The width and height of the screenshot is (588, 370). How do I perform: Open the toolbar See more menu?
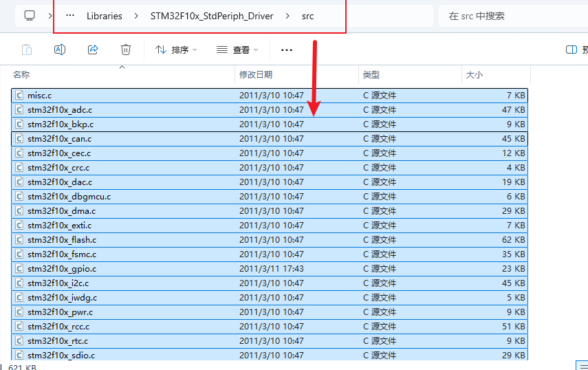(x=287, y=50)
